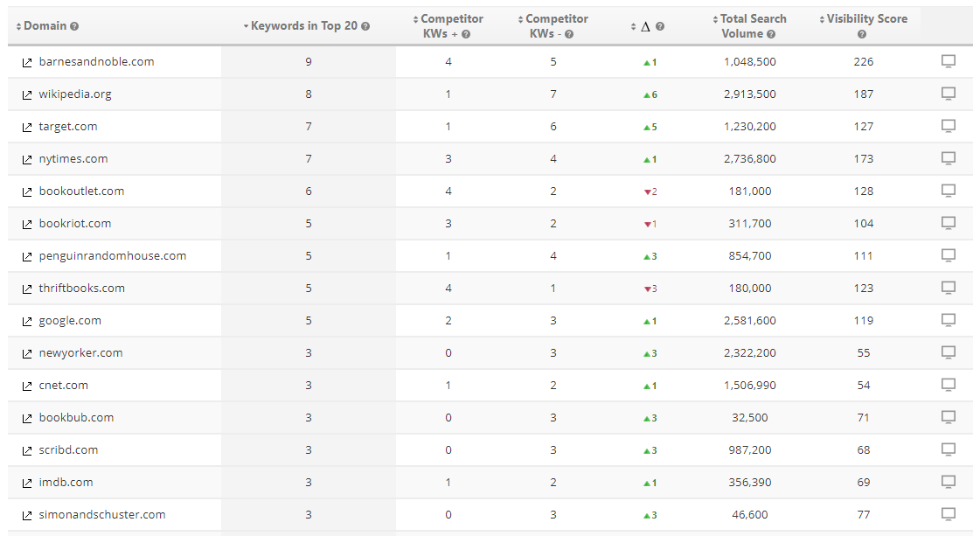Open external link icon for target.com

coord(27,127)
